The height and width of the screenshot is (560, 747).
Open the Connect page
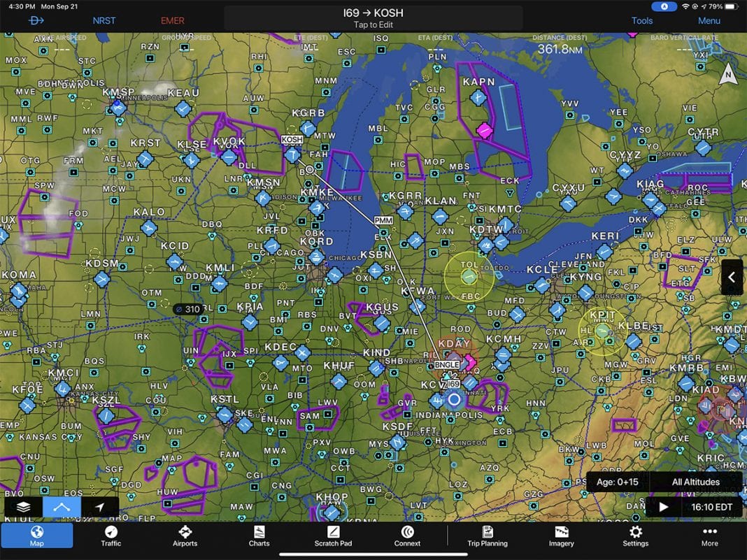(407, 536)
